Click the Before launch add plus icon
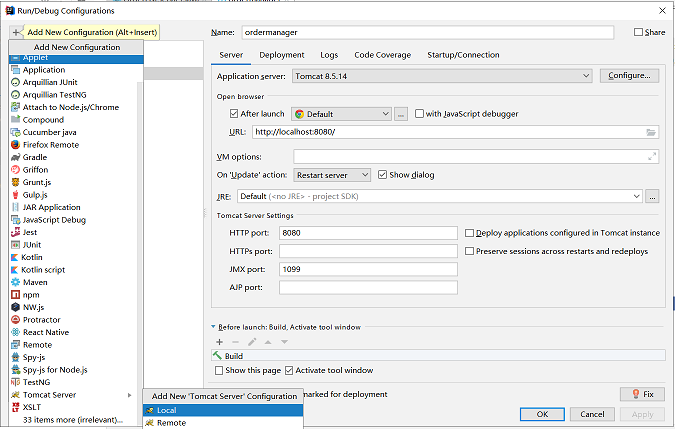 pos(220,342)
